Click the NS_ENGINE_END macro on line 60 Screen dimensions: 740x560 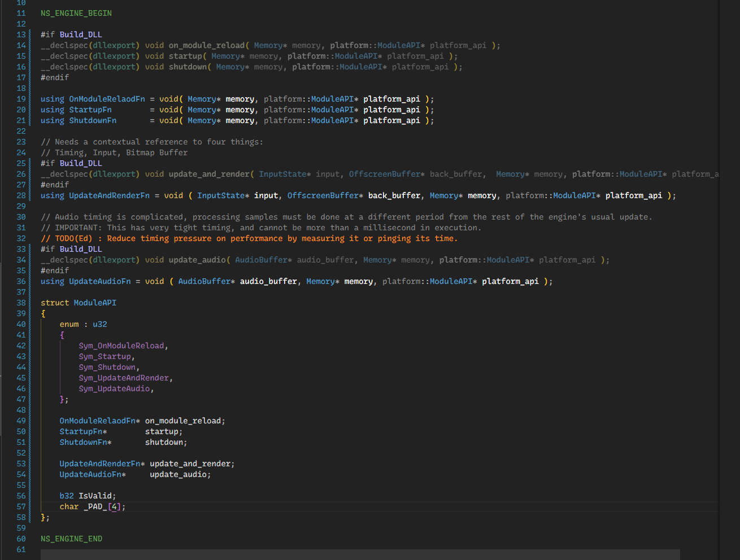point(72,539)
